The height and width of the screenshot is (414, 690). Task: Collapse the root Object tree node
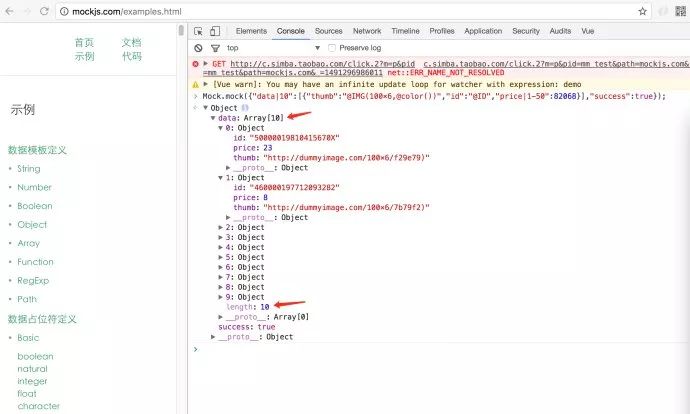point(205,108)
